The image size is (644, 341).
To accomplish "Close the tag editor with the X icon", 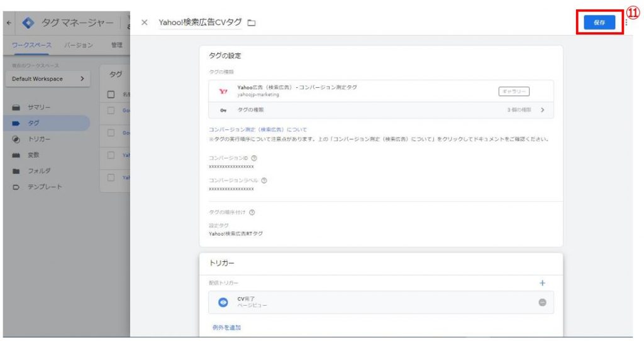I will (144, 23).
